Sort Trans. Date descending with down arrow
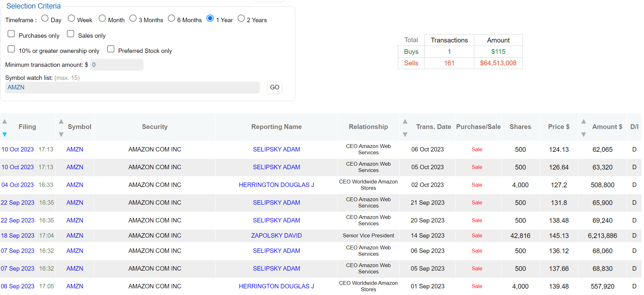 405,135
